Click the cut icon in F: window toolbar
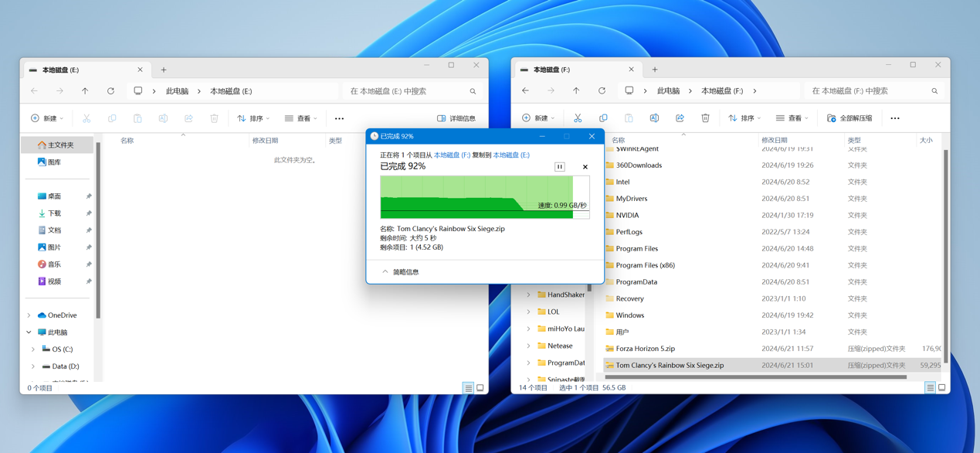 tap(578, 118)
